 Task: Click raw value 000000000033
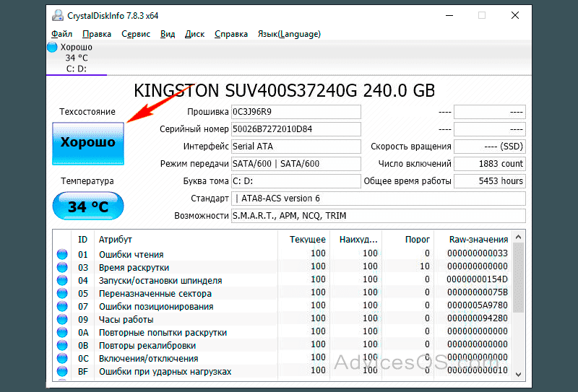478,253
